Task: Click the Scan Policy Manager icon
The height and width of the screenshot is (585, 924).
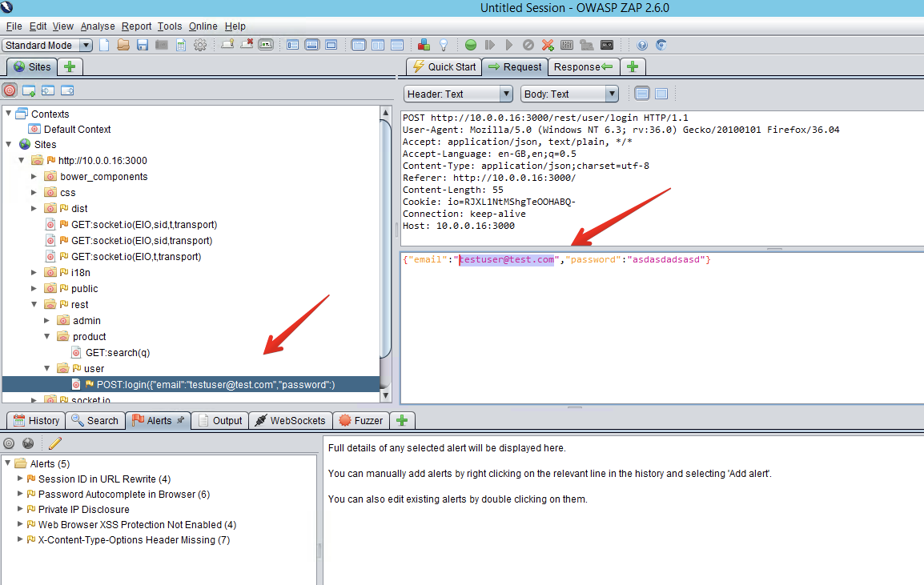Action: (567, 45)
